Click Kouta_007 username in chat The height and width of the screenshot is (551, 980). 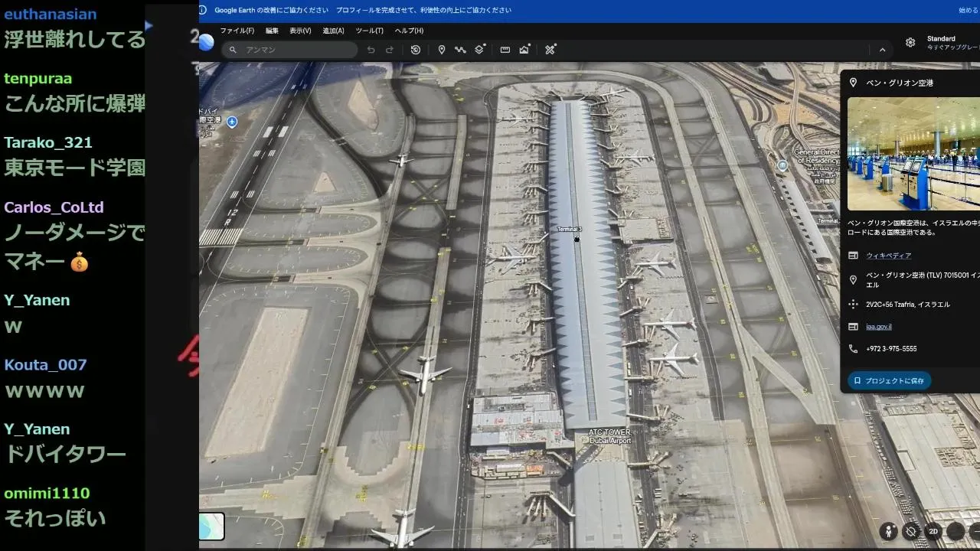[45, 364]
